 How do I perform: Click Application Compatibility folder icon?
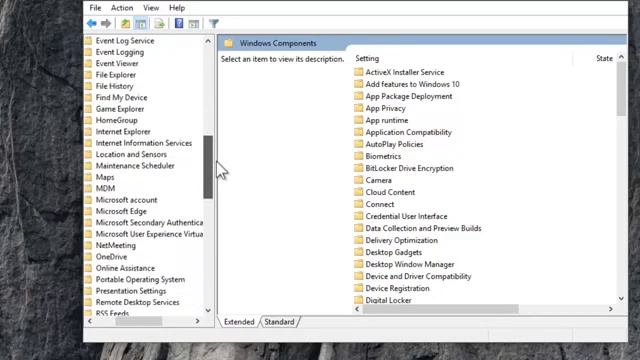pos(359,132)
